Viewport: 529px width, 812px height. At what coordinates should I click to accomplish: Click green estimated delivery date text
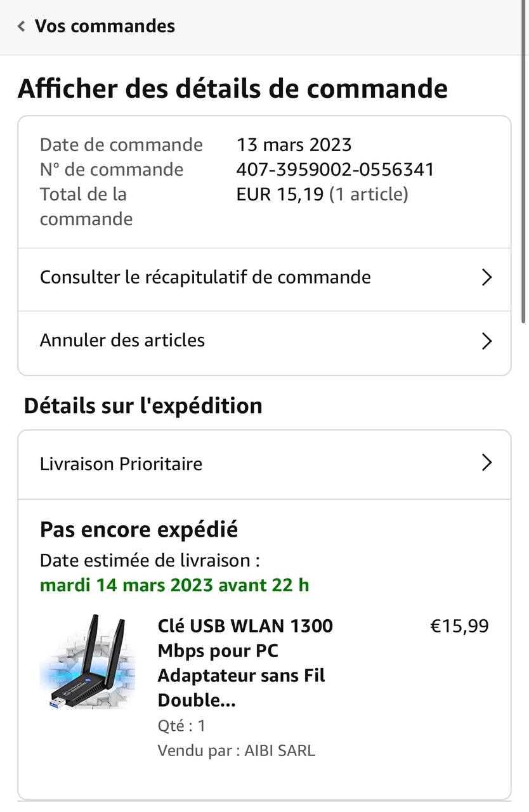coord(174,585)
